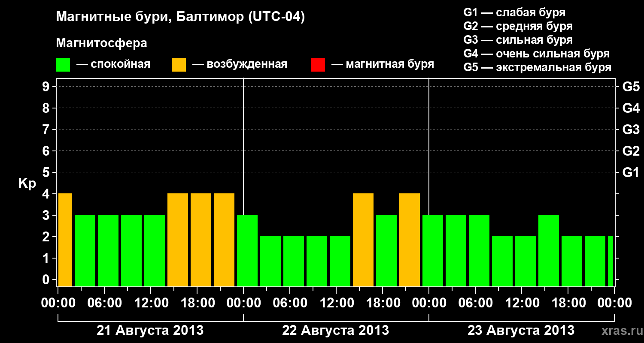Viewport: 644px width, 343px height.
Task: Click green bar above 18:00 on 22 August
Action: click(386, 251)
